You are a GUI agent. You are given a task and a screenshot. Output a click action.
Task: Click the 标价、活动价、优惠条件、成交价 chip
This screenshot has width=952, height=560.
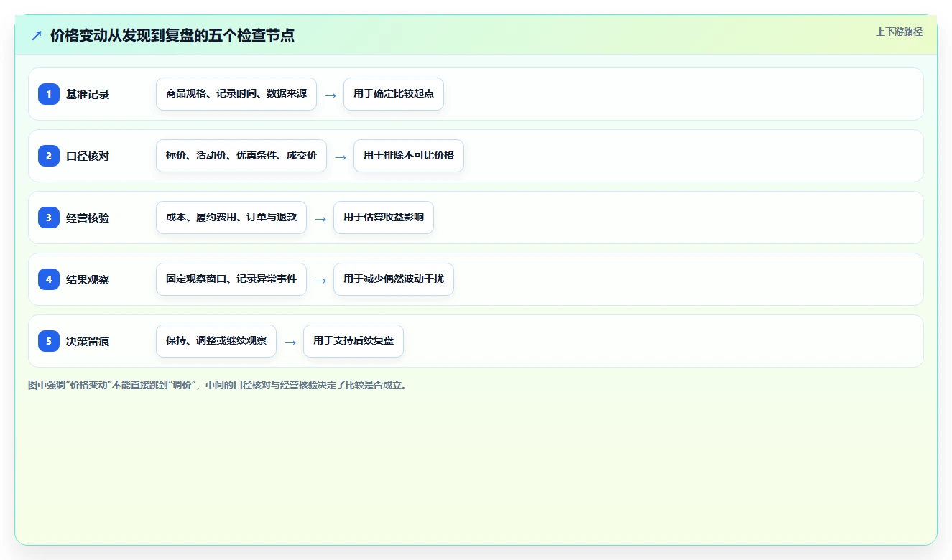point(241,156)
